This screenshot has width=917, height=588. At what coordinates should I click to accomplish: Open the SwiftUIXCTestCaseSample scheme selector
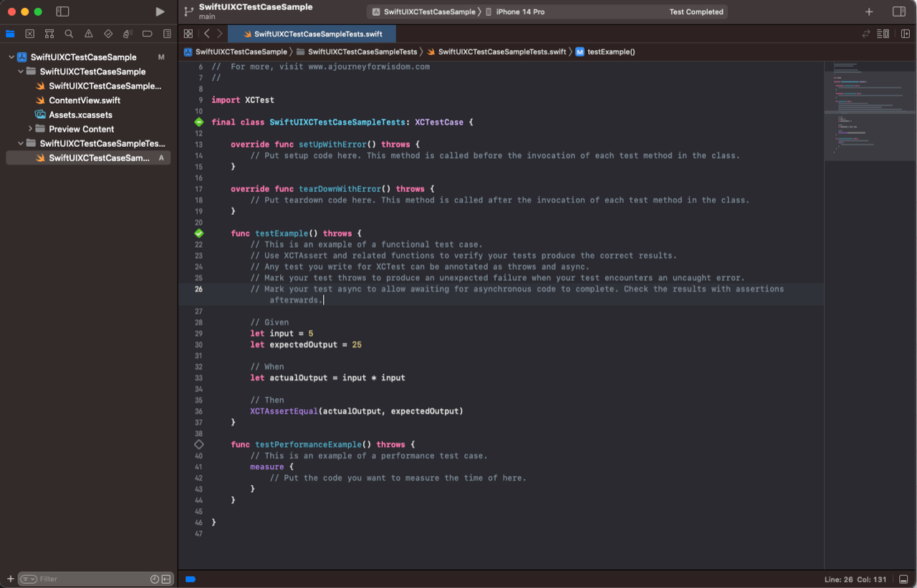click(x=423, y=11)
